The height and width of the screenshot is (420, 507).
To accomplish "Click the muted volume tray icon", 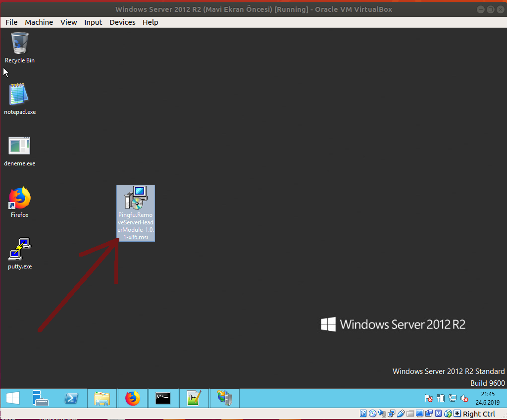I will point(464,398).
